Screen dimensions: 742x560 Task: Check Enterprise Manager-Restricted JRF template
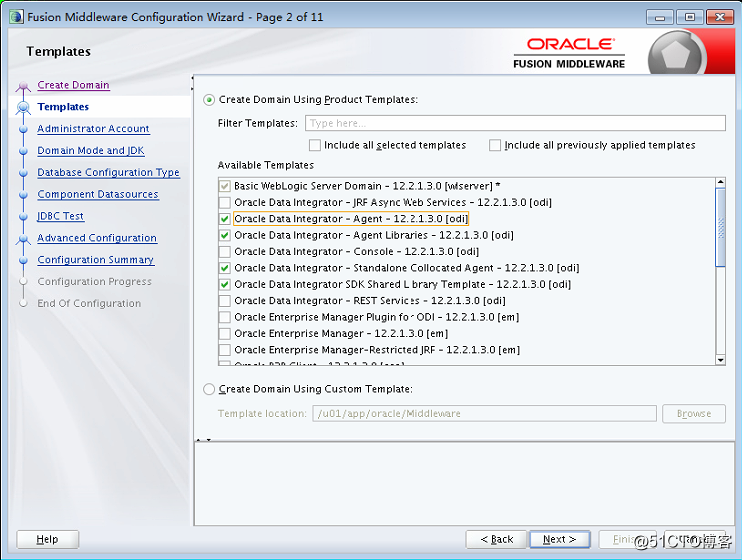pyautogui.click(x=225, y=350)
